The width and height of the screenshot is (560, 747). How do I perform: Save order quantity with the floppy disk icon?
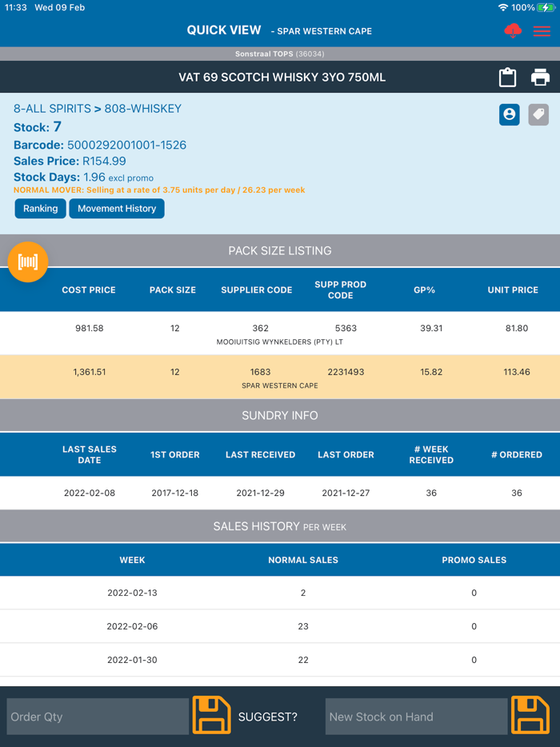click(212, 715)
